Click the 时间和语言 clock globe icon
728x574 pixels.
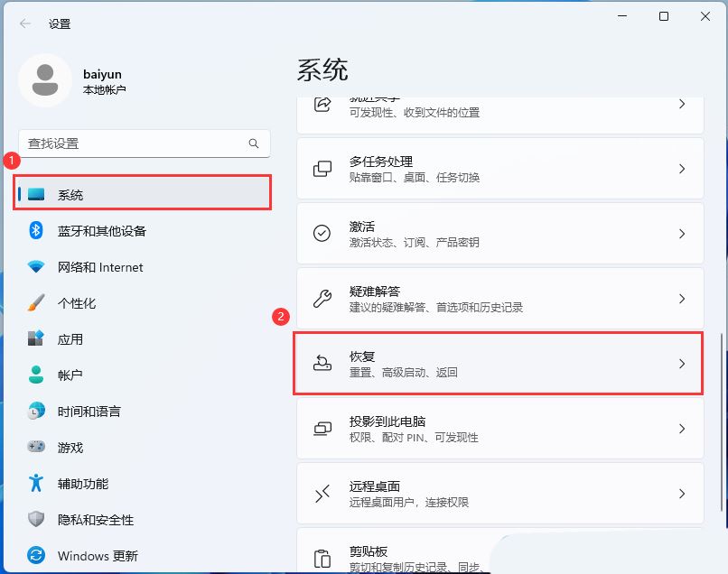tap(36, 412)
